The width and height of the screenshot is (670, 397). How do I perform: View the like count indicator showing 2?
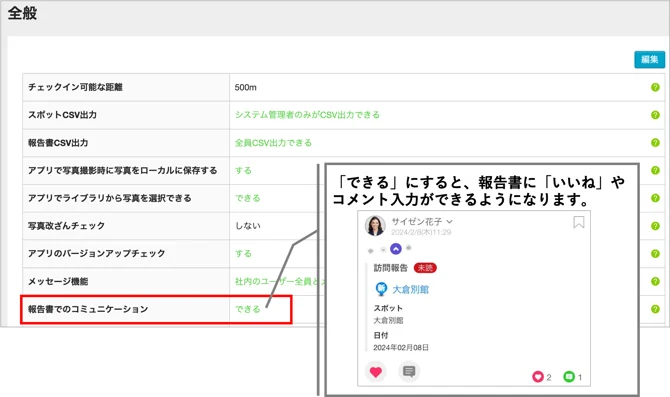tap(542, 377)
